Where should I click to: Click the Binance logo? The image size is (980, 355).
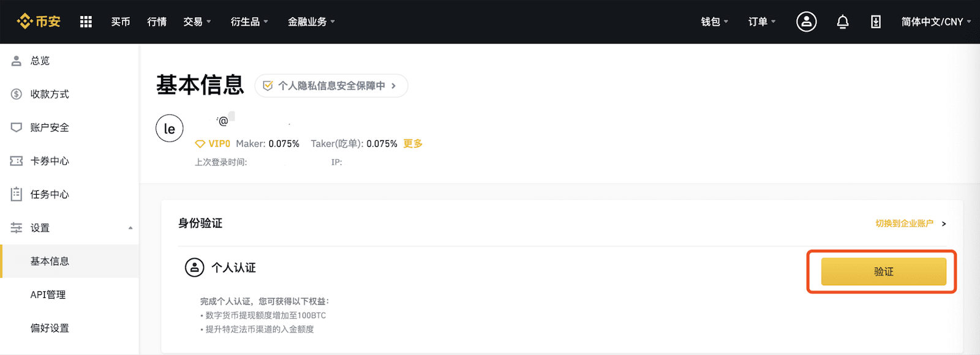coord(39,21)
